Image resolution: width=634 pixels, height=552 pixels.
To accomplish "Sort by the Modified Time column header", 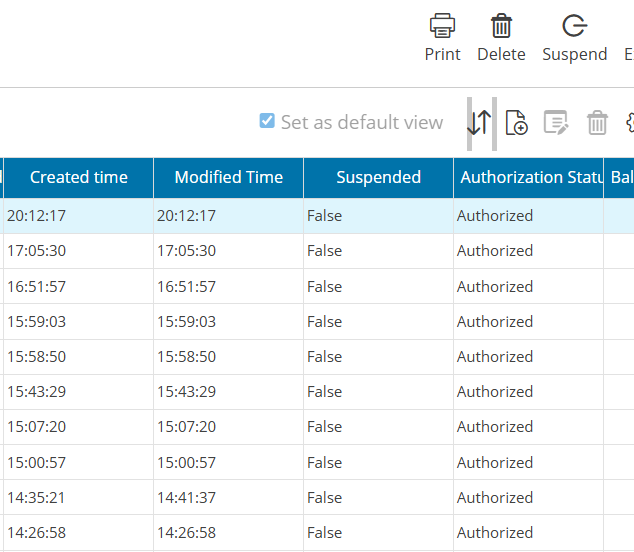I will 228,178.
